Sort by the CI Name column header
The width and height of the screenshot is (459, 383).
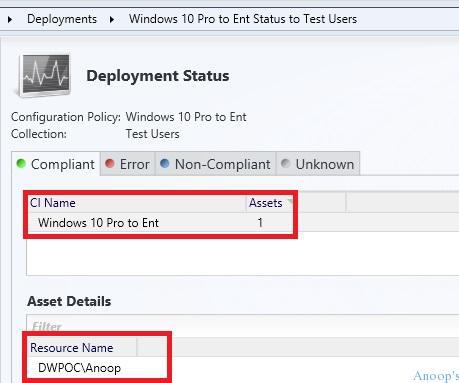137,203
